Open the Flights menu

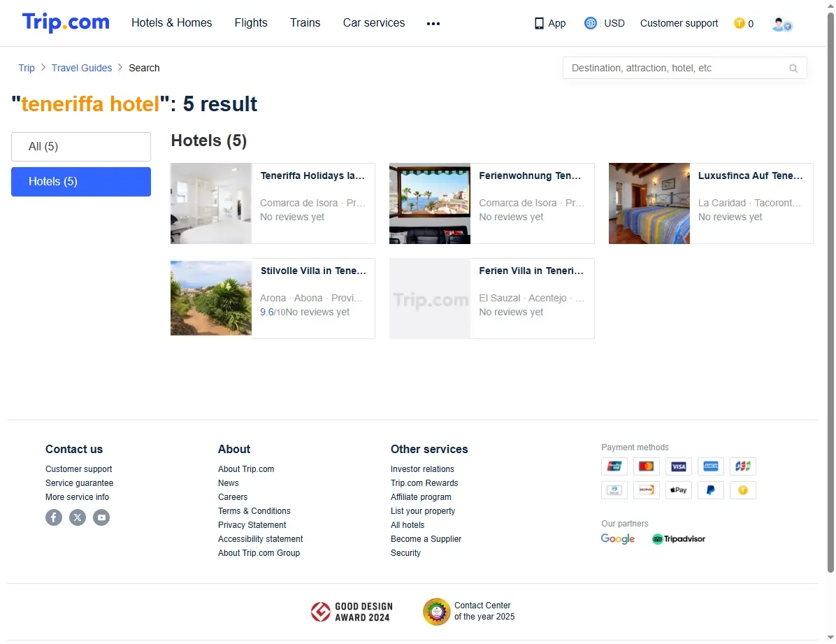[x=250, y=23]
